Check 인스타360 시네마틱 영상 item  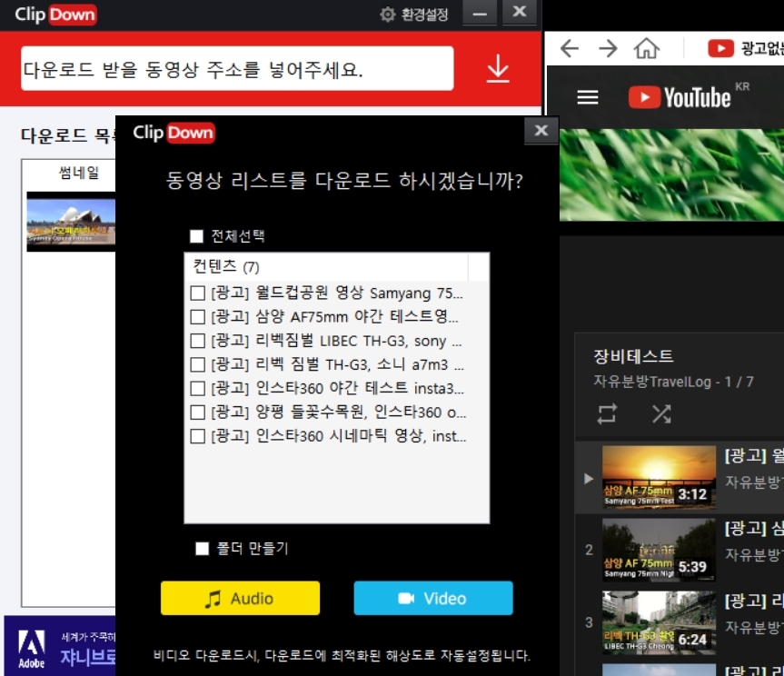(197, 436)
